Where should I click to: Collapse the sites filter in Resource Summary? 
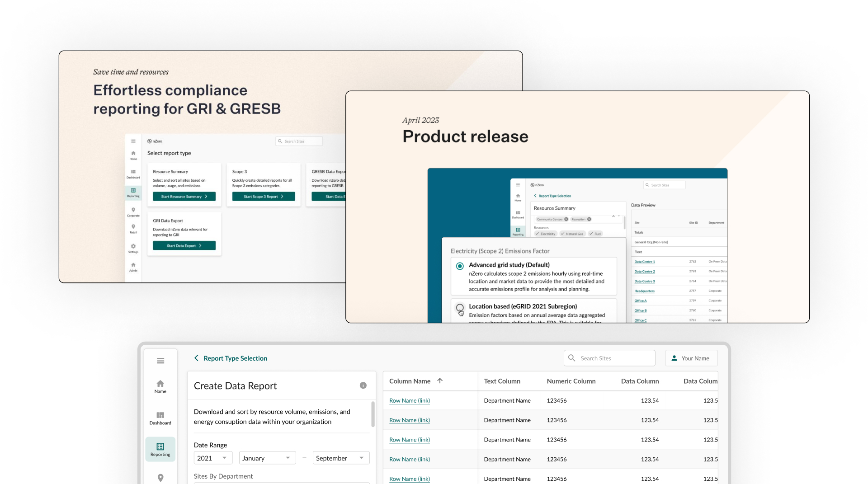click(613, 216)
